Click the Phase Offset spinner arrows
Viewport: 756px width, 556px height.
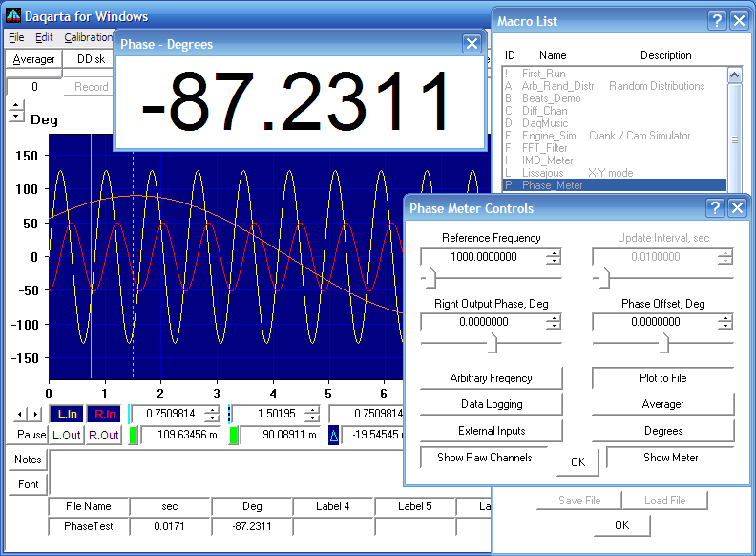click(x=725, y=322)
